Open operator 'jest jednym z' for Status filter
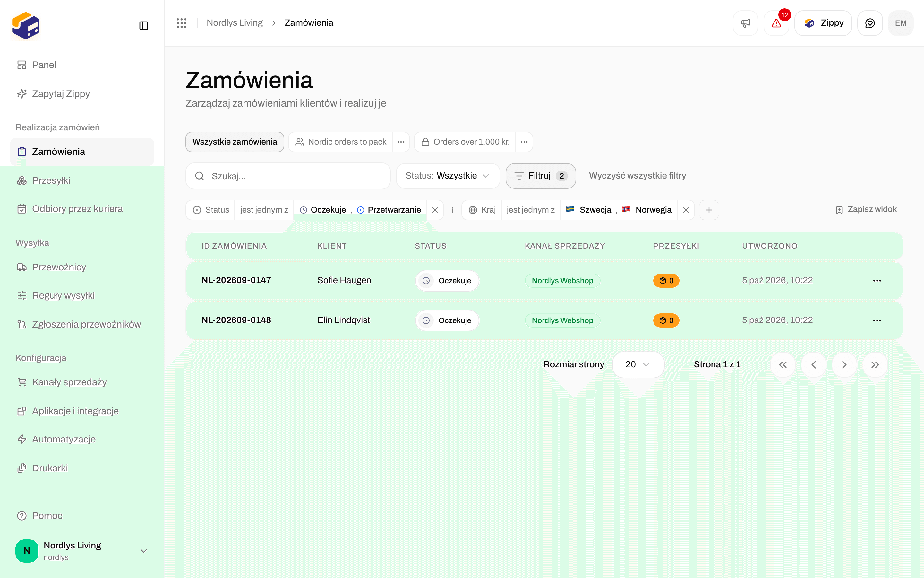Image resolution: width=924 pixels, height=578 pixels. click(264, 210)
